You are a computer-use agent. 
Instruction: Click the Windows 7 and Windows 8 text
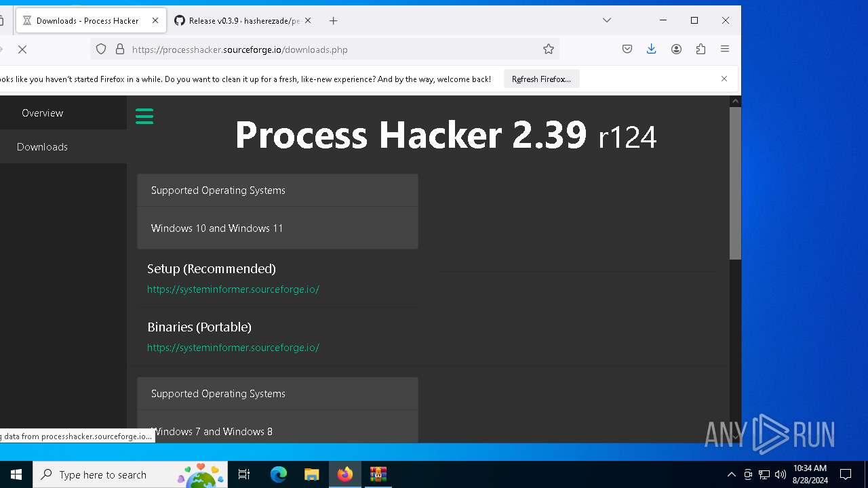click(x=212, y=432)
